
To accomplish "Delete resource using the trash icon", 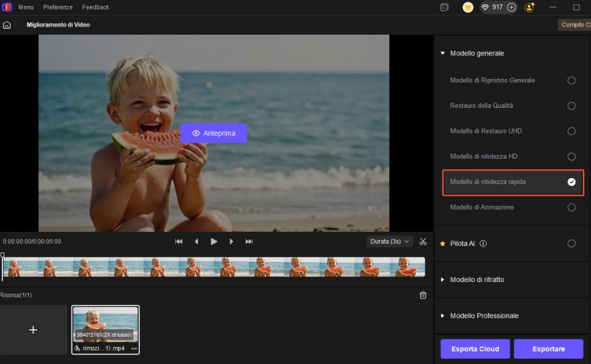I will [423, 295].
